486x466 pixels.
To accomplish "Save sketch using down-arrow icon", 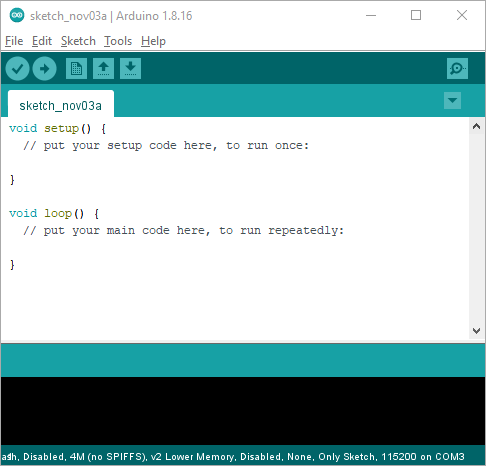I will 130,69.
